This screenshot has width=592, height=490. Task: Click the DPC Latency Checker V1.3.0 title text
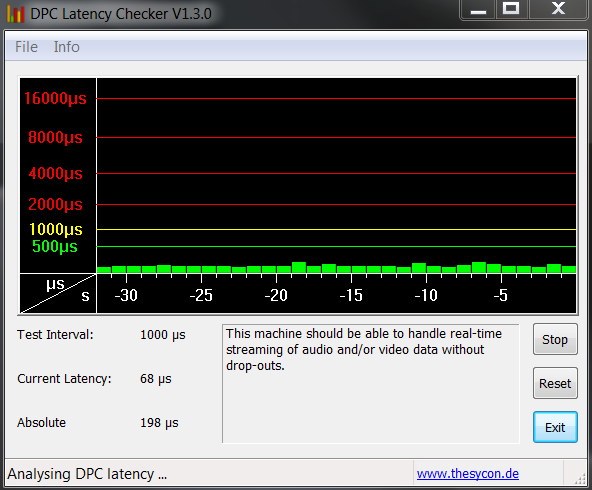121,14
